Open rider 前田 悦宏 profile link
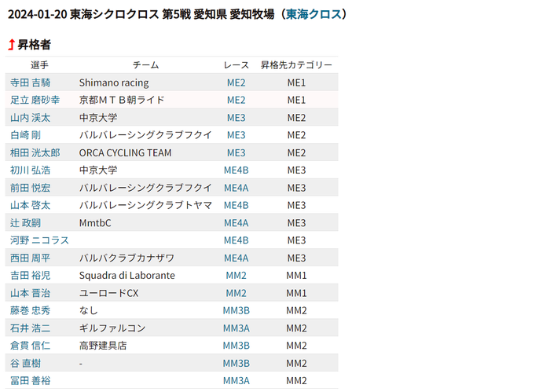539x392 pixels. pyautogui.click(x=30, y=188)
